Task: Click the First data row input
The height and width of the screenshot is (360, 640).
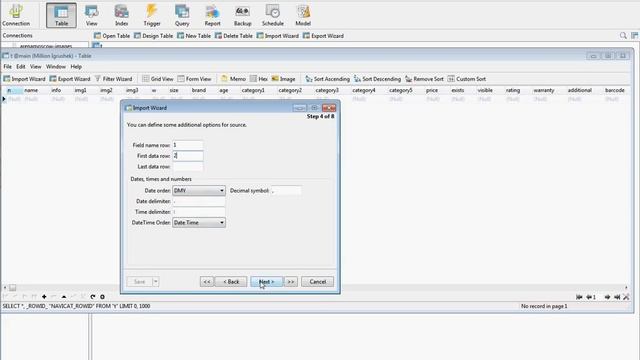Action: (188, 156)
